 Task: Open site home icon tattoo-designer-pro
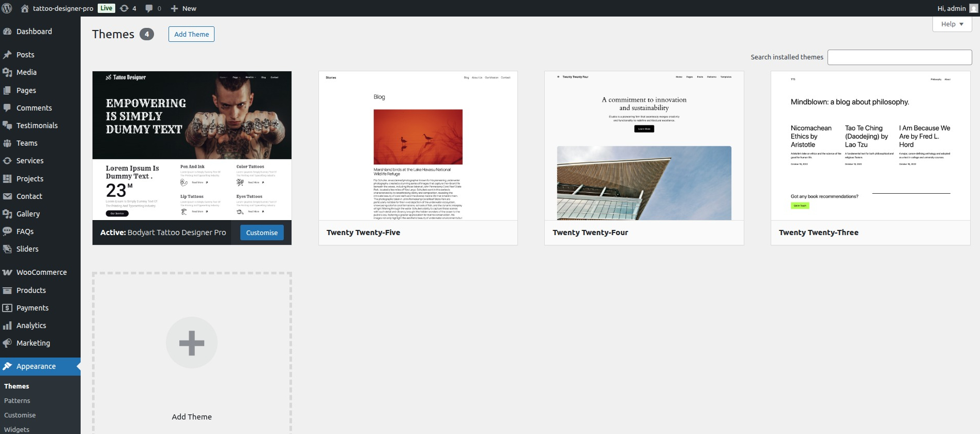click(x=24, y=8)
